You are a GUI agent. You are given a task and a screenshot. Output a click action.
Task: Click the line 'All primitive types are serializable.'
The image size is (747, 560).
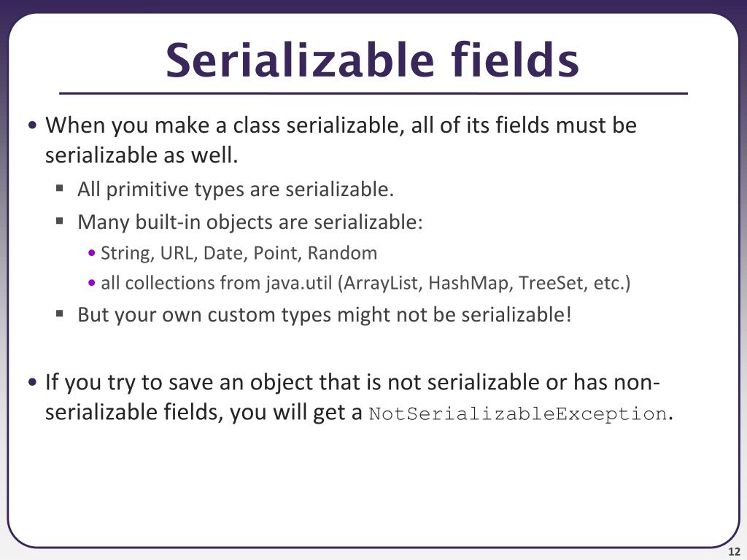236,190
